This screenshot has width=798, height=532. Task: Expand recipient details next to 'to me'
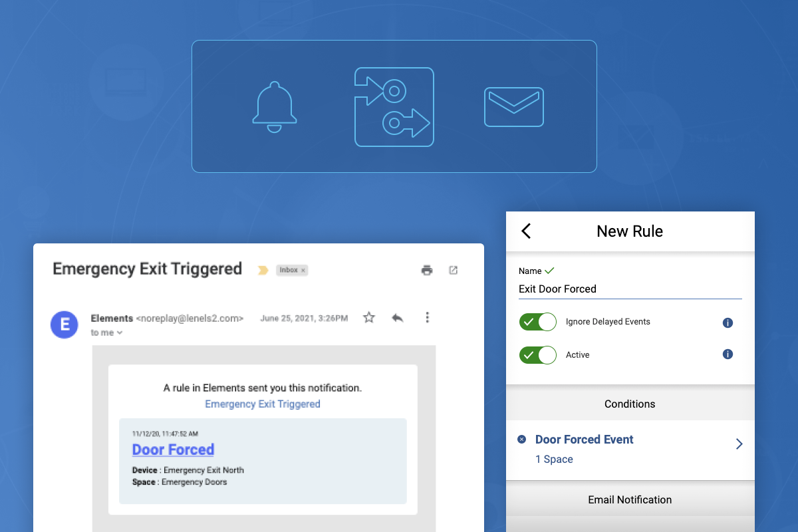(120, 333)
